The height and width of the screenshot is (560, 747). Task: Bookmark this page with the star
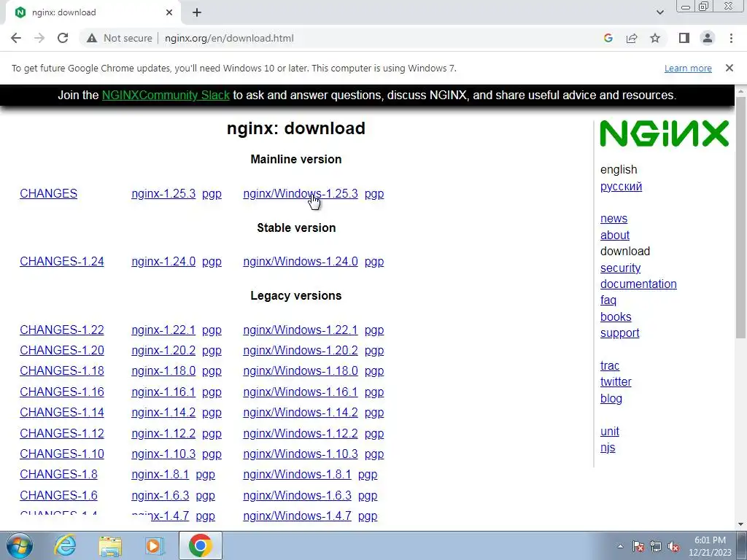655,38
